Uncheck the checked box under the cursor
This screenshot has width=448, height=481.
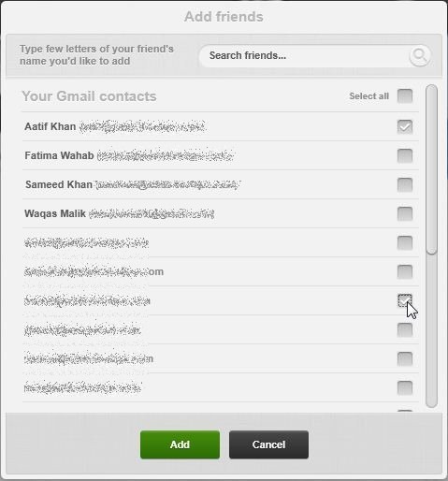click(405, 300)
